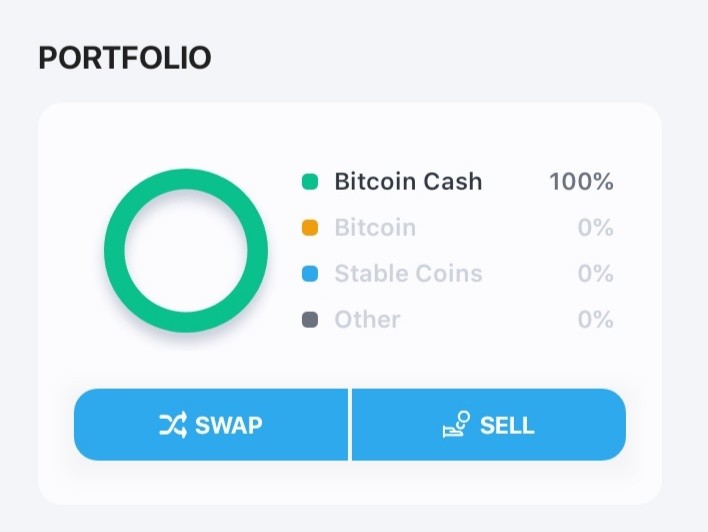Click the empty center of the donut chart
The height and width of the screenshot is (532, 708).
coord(186,251)
